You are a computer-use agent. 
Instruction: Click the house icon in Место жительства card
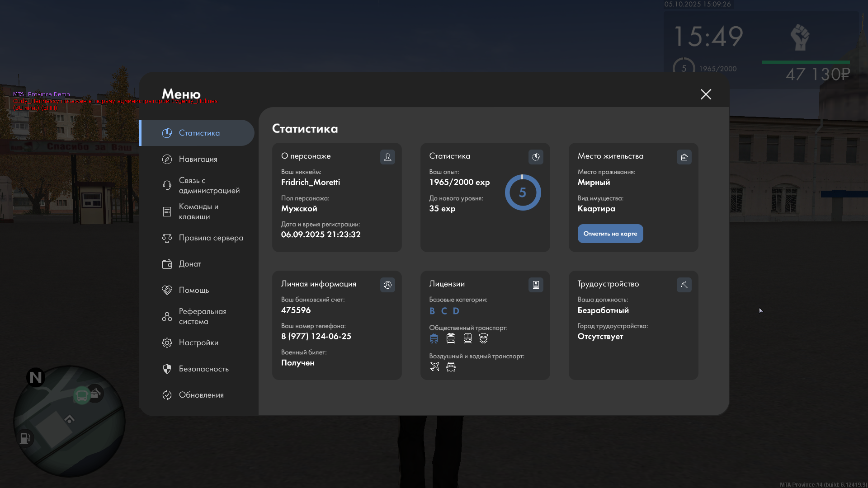[684, 157]
